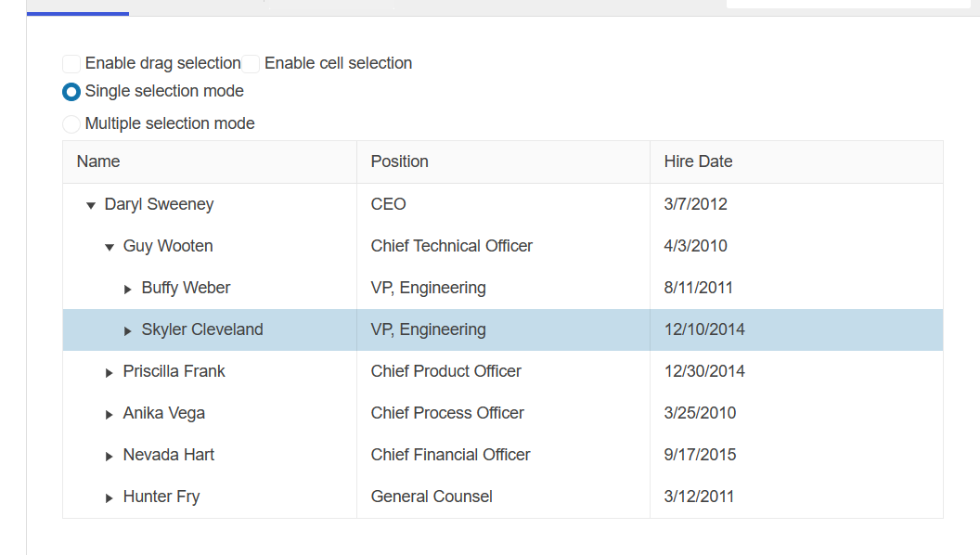
Task: Collapse the Guy Wooten node
Action: pos(110,247)
